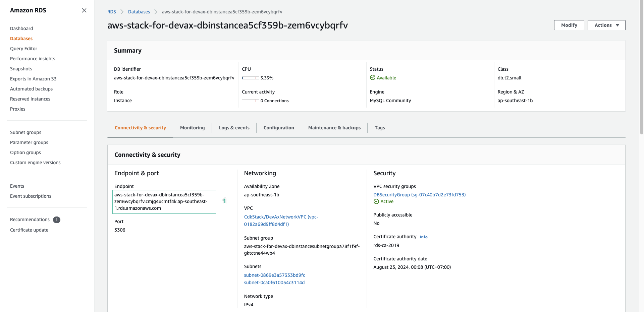The width and height of the screenshot is (644, 312).
Task: Click the port value 3306
Action: pos(120,230)
